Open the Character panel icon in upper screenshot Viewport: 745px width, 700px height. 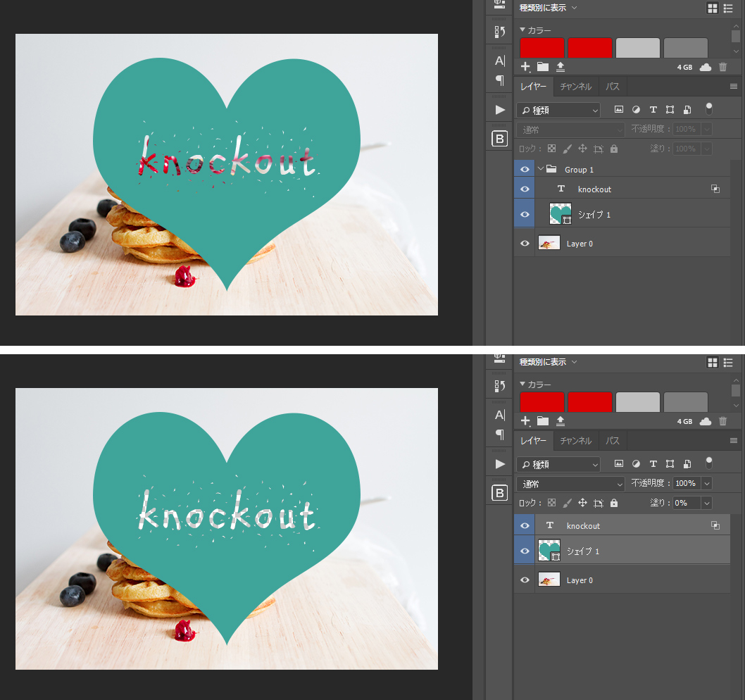[x=500, y=61]
